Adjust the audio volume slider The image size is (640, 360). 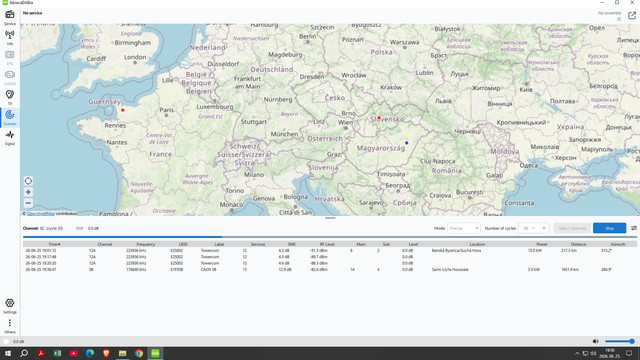tap(620, 341)
